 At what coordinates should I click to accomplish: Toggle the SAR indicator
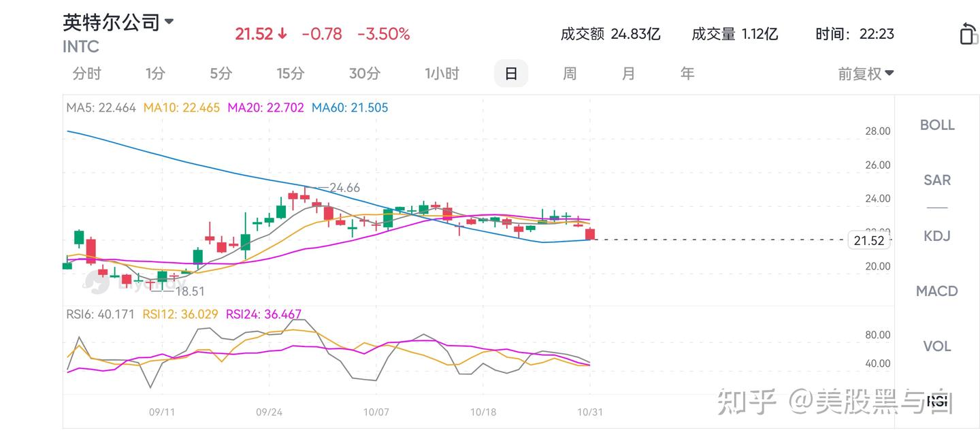tap(937, 180)
